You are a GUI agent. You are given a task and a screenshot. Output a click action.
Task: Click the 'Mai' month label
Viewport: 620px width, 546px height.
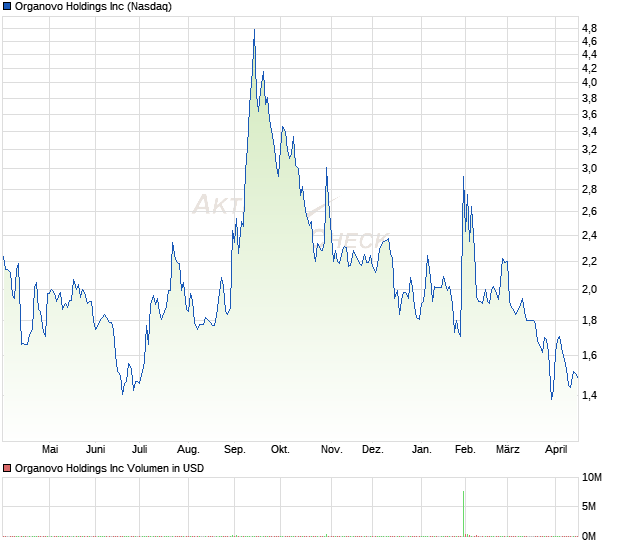pos(50,449)
